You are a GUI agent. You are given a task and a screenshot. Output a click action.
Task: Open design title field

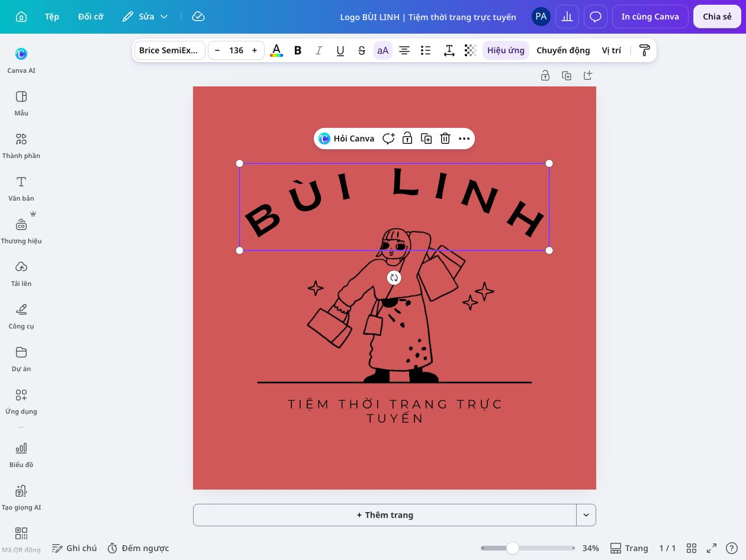[x=428, y=17]
